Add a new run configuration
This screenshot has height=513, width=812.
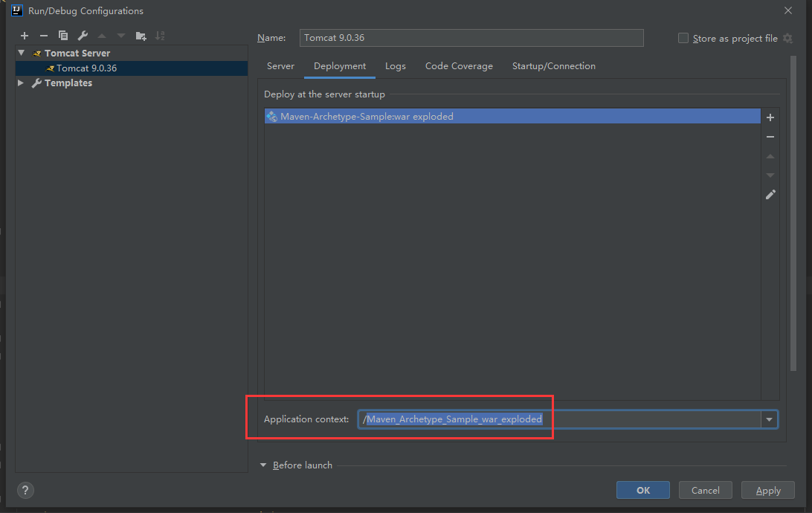point(25,36)
